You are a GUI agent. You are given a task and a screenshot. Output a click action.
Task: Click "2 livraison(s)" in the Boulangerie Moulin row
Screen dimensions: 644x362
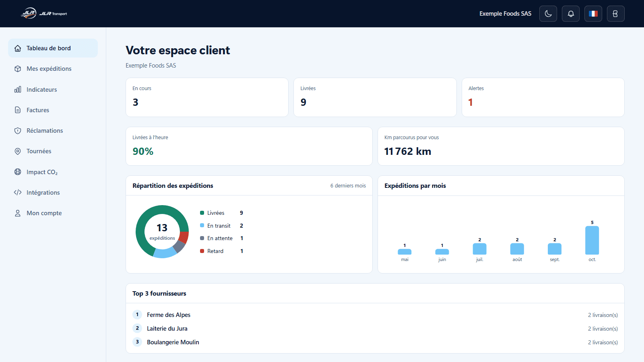coord(603,342)
